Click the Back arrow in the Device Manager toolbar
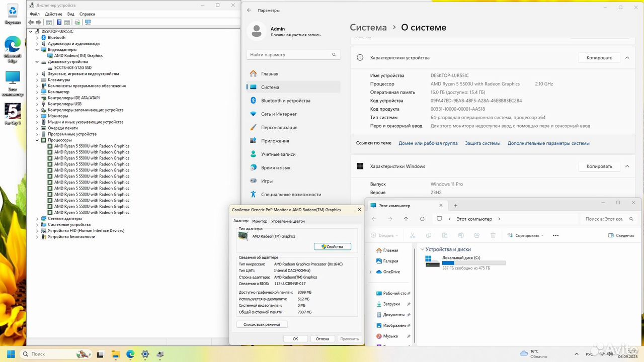The image size is (644, 362). point(31,22)
